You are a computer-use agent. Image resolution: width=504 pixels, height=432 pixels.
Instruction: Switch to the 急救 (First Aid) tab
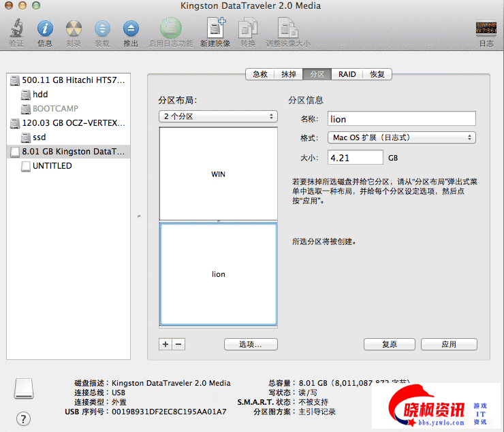tap(260, 74)
